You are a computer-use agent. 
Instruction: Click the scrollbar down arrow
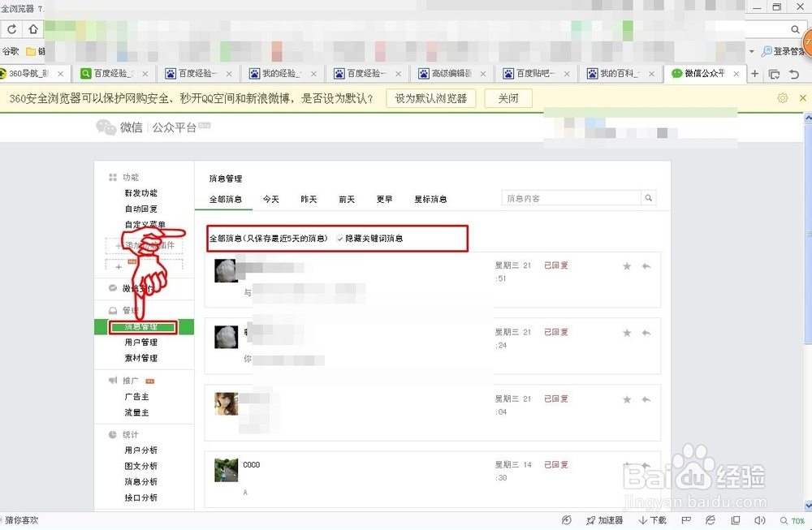(x=808, y=506)
